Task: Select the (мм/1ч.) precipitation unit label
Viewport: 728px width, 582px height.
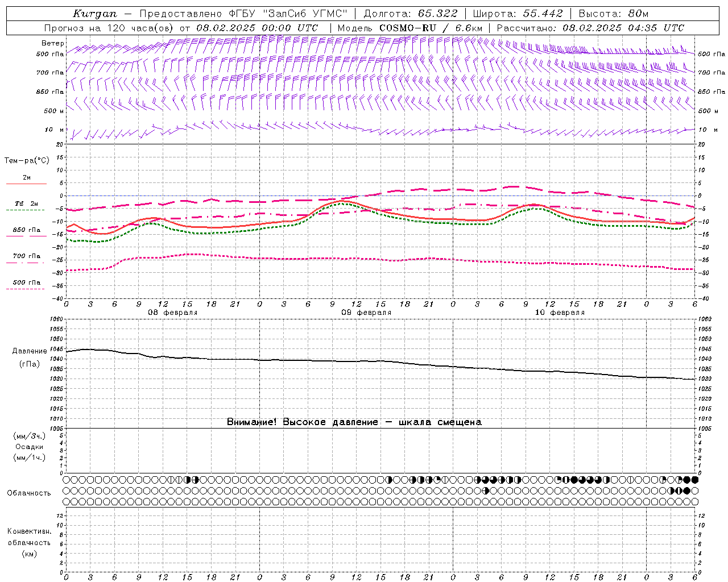Action: click(30, 458)
